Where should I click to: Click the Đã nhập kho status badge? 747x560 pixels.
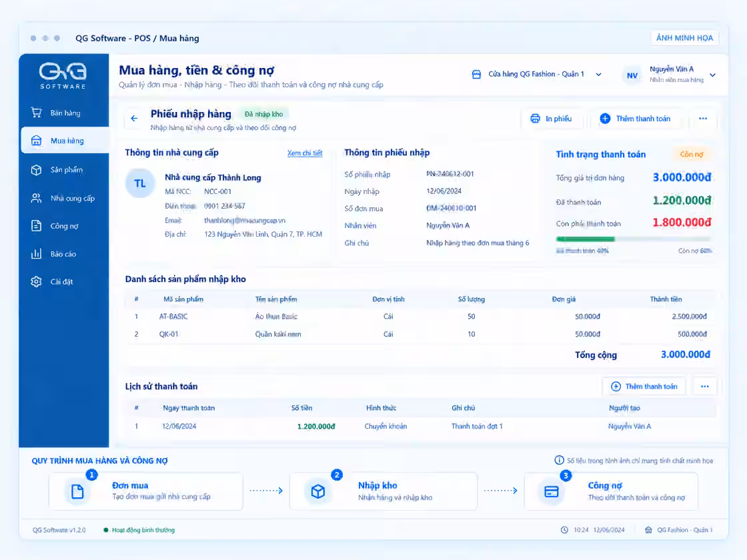[263, 114]
